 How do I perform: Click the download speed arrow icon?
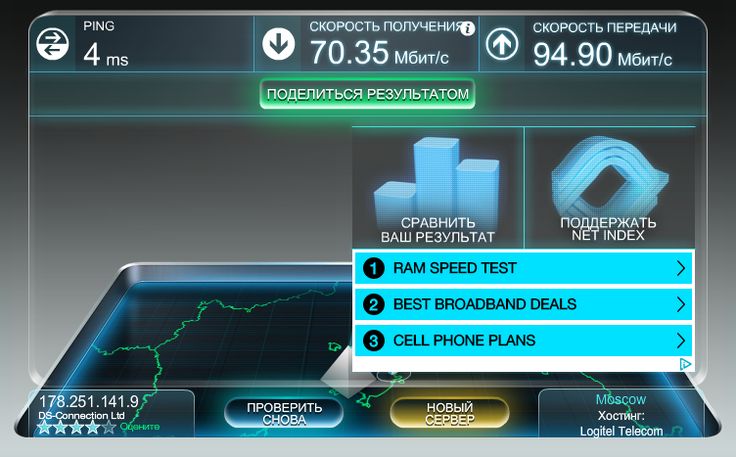[278, 44]
